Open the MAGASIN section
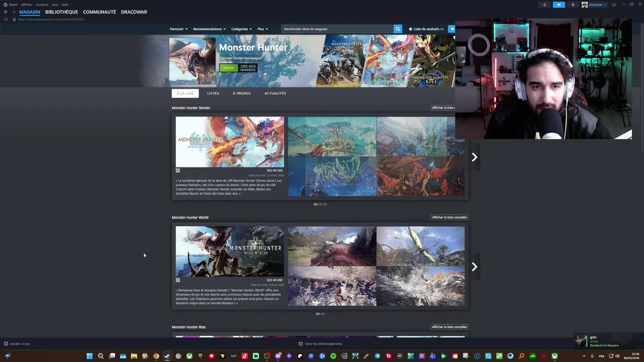Screen dimensions: 644x362 tap(30, 12)
